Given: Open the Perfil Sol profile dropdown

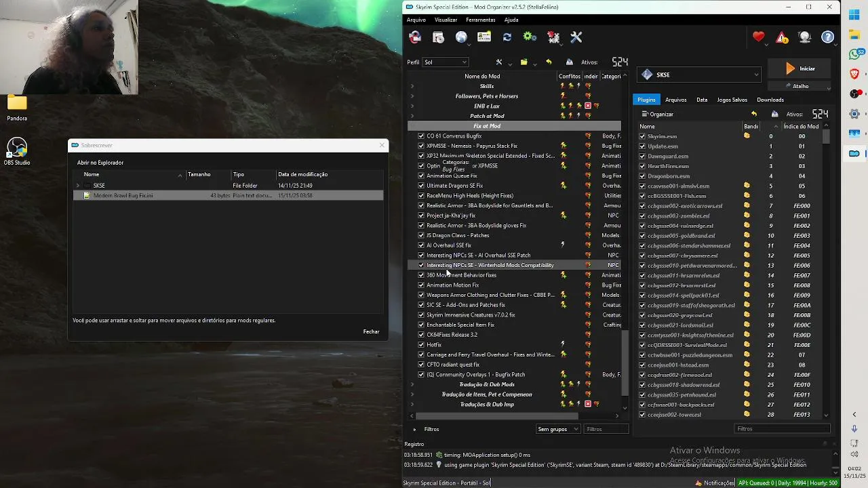Looking at the screenshot, I should (445, 62).
